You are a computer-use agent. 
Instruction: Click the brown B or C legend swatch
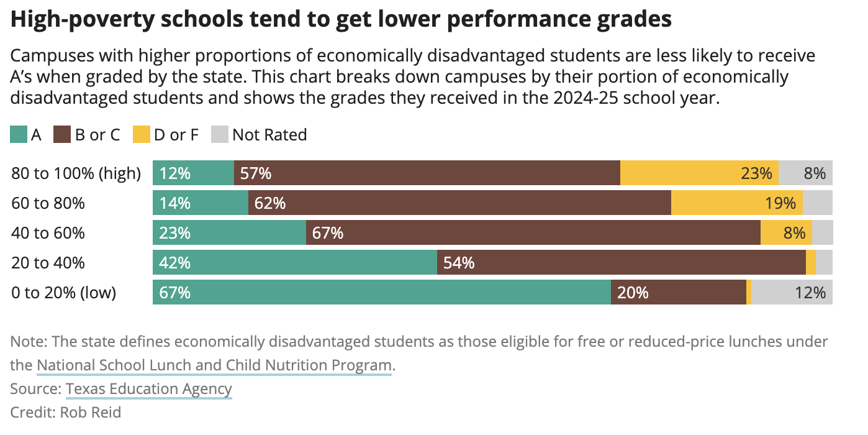coord(63,135)
